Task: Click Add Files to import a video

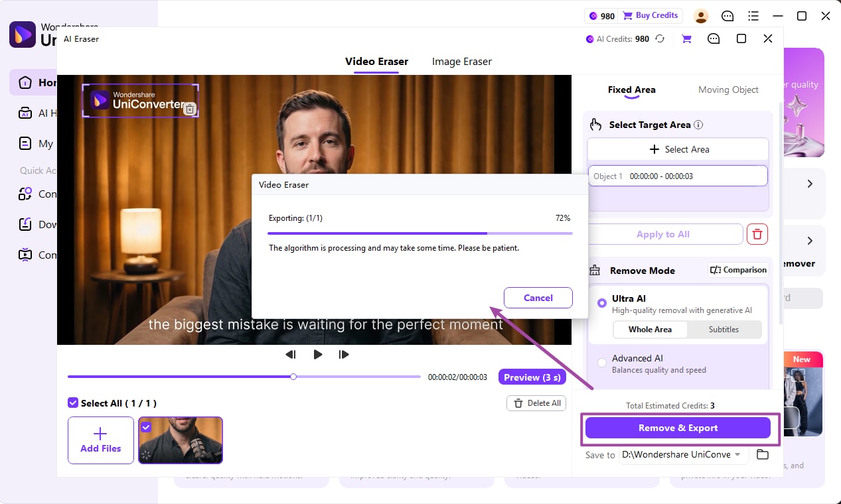Action: coord(101,440)
